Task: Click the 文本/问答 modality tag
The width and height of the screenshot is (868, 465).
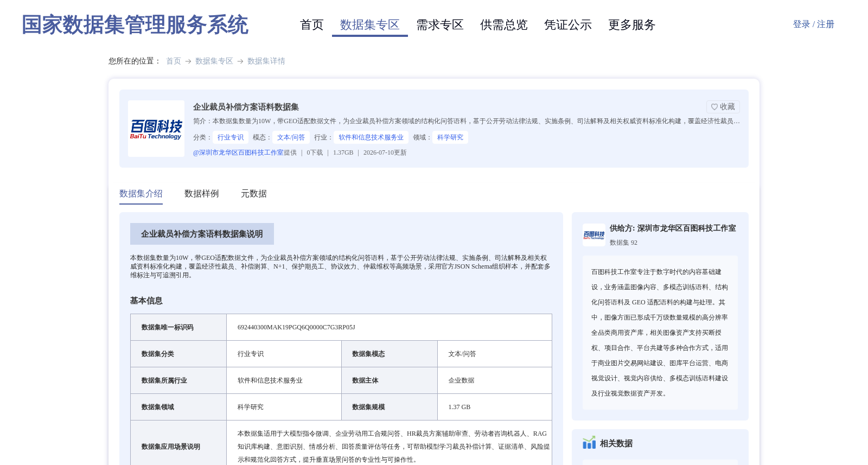Action: pyautogui.click(x=291, y=137)
